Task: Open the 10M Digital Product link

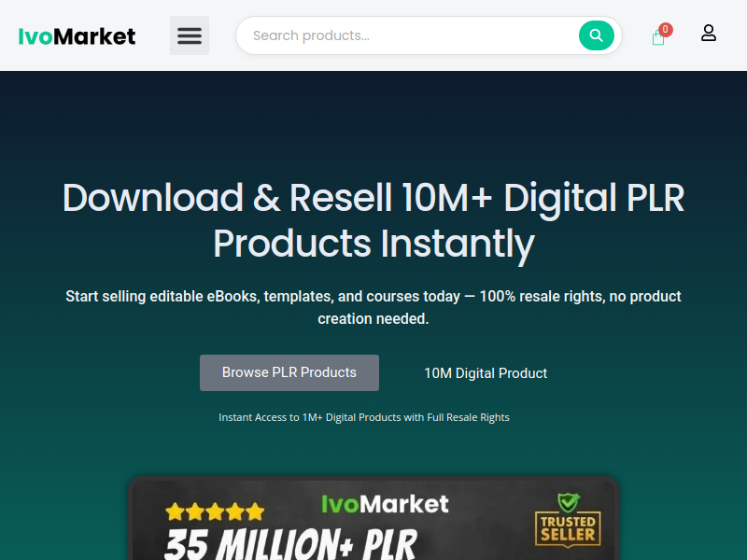Action: pyautogui.click(x=486, y=373)
